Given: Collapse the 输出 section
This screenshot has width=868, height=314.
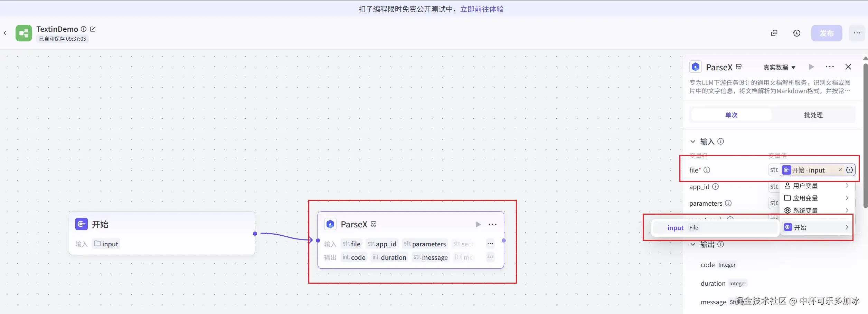Looking at the screenshot, I should 693,244.
